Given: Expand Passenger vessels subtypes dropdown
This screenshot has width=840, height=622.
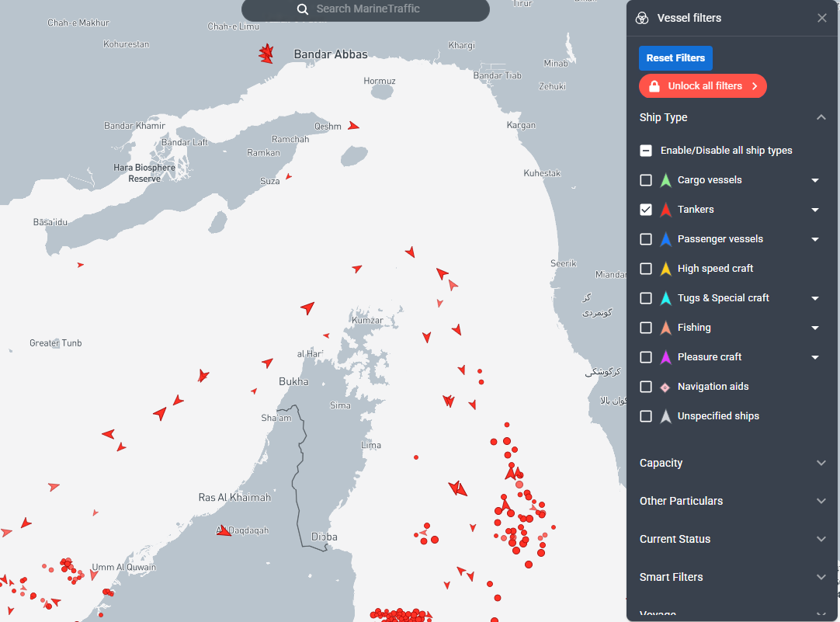Looking at the screenshot, I should coord(815,239).
